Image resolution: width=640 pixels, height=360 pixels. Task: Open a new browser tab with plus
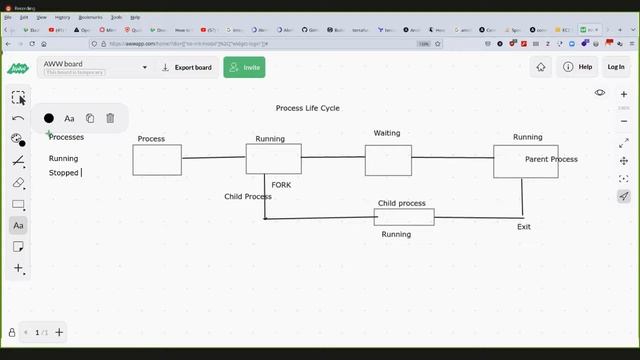[x=620, y=30]
